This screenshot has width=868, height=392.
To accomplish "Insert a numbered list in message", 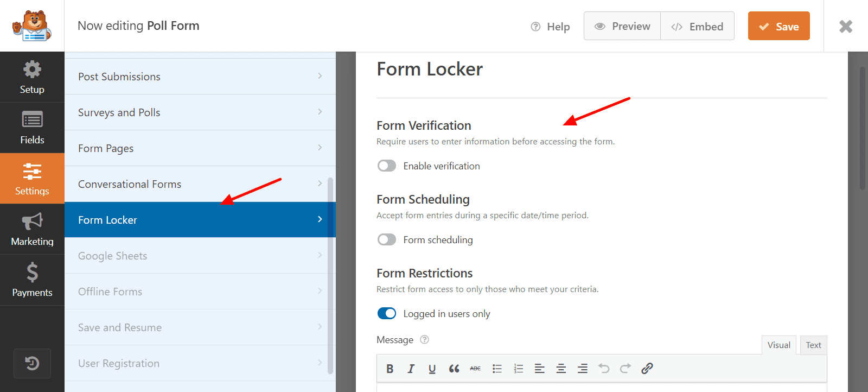I will pyautogui.click(x=518, y=369).
